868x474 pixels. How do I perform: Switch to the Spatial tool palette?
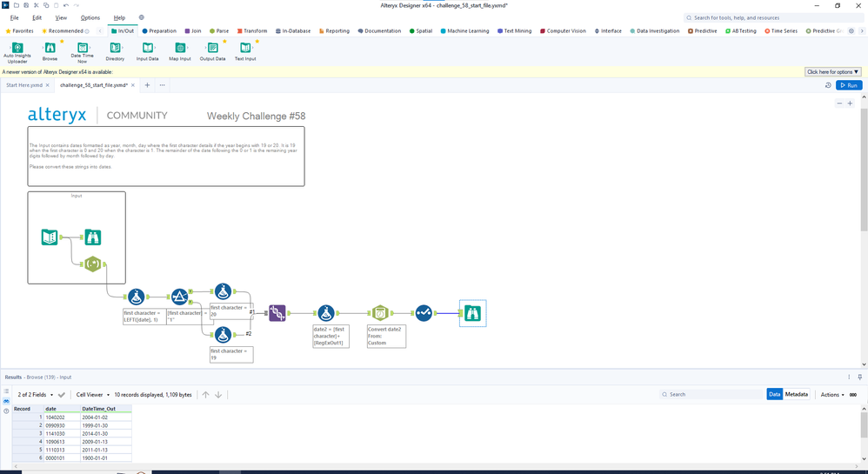421,31
